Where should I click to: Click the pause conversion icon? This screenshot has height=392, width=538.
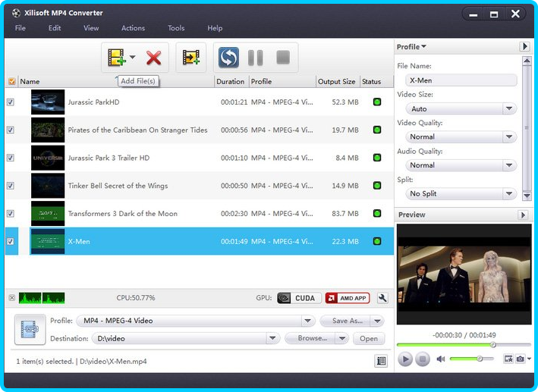click(x=256, y=58)
